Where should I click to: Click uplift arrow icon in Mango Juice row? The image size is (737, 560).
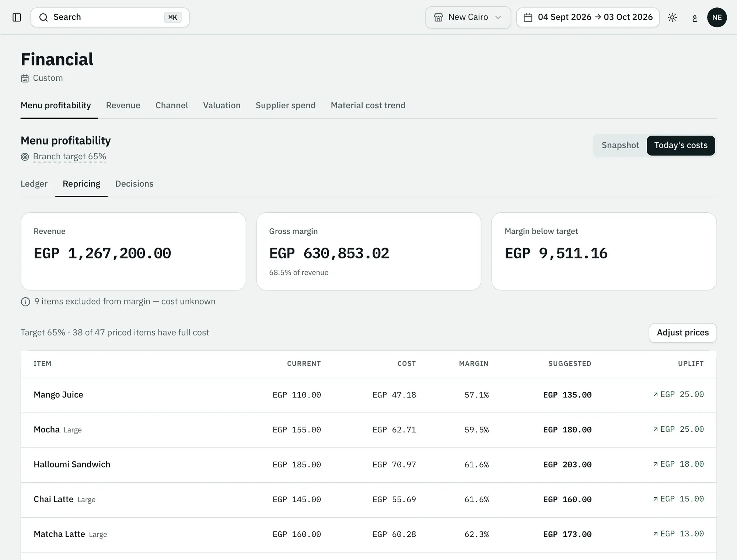click(x=656, y=395)
